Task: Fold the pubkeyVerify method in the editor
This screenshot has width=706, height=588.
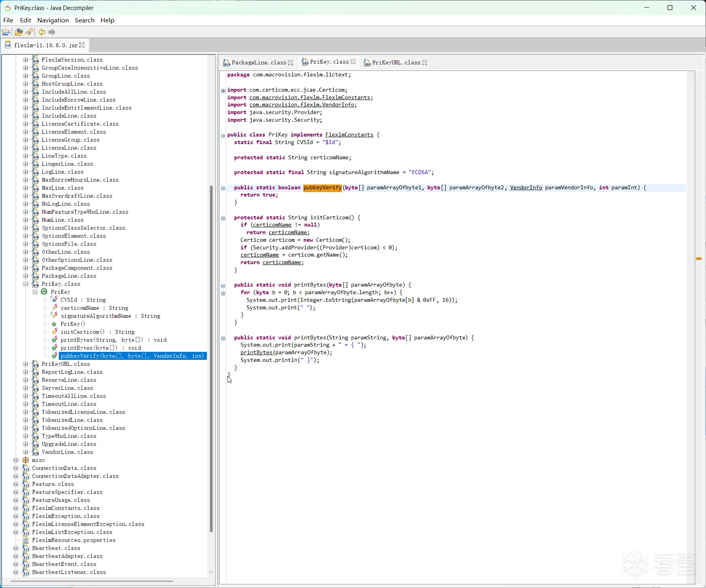Action: [223, 188]
